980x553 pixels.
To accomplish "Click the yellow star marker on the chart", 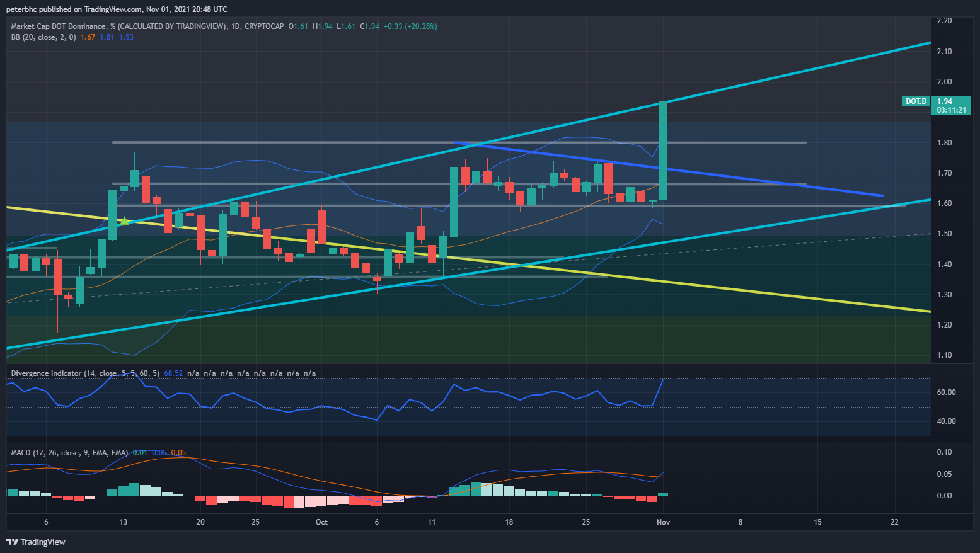I will [x=125, y=221].
